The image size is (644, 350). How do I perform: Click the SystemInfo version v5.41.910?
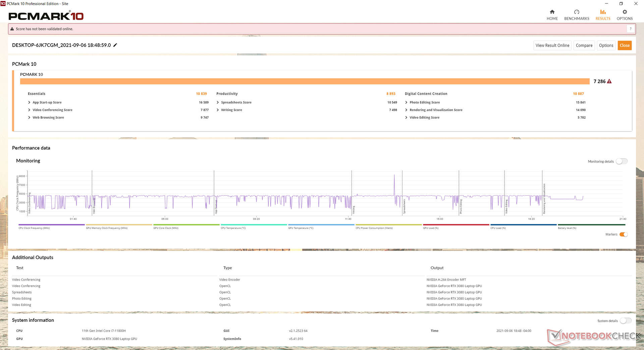(x=296, y=339)
